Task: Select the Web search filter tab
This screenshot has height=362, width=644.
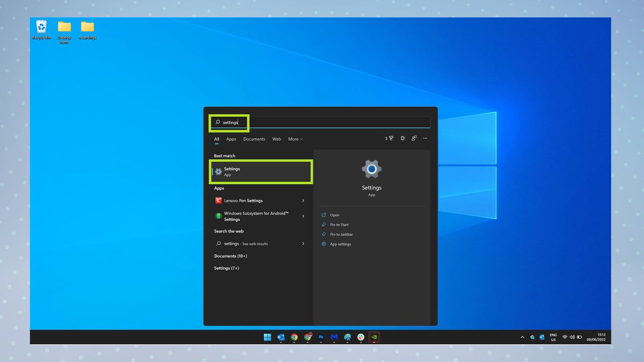Action: coord(276,139)
